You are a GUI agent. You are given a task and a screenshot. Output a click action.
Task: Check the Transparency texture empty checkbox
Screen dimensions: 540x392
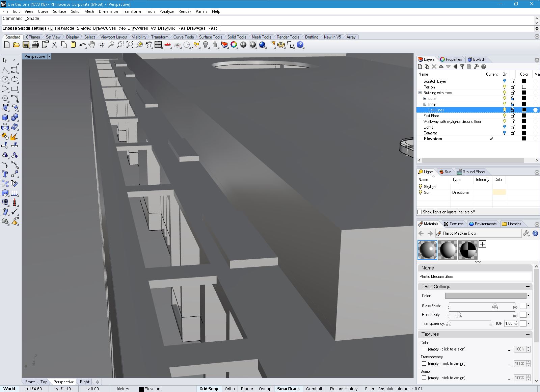(424, 364)
